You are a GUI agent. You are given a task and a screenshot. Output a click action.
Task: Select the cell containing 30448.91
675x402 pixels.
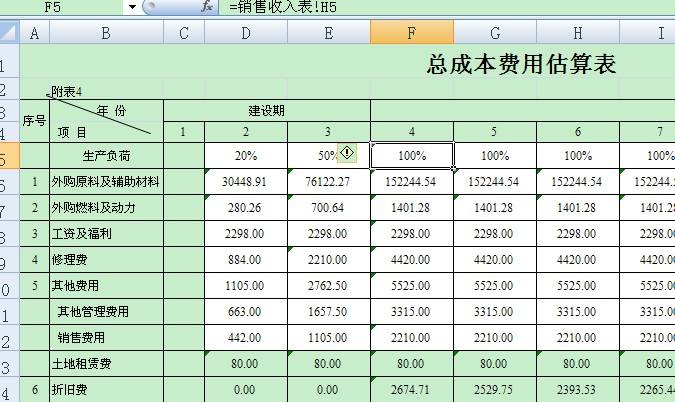coord(245,182)
